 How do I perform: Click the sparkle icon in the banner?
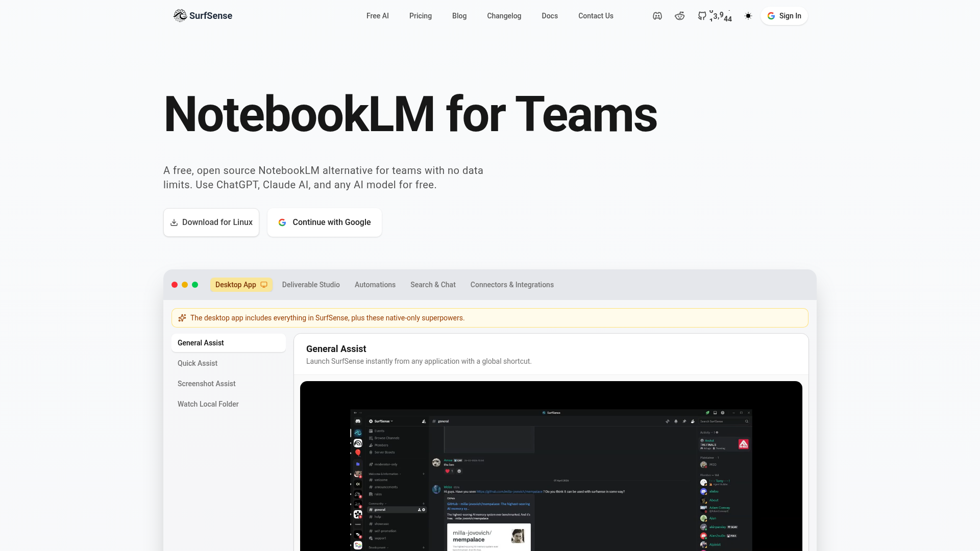182,318
